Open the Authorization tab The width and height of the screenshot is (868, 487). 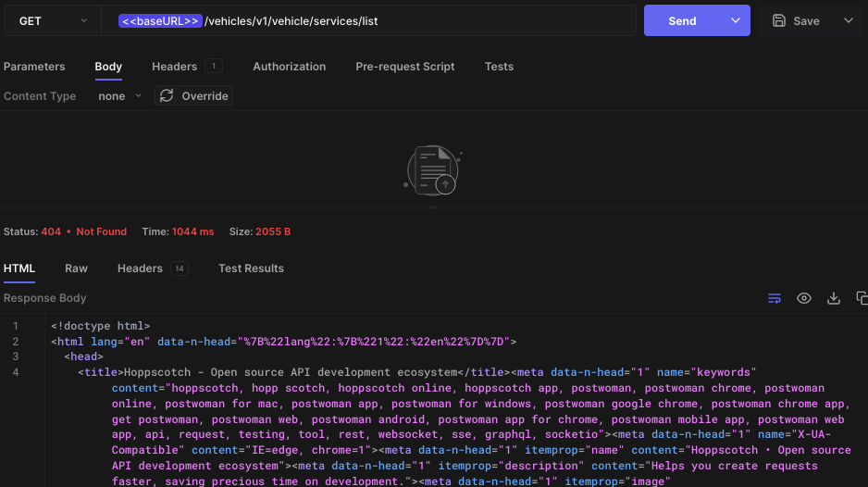[290, 67]
